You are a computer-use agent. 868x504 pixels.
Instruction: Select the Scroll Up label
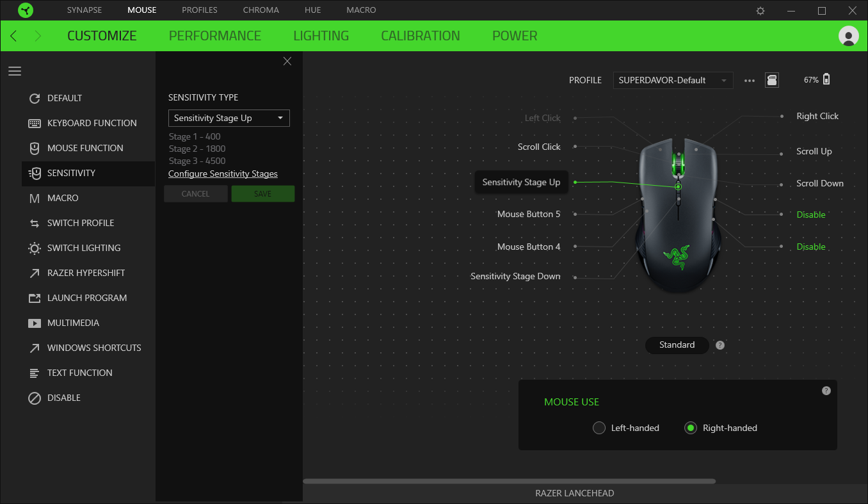click(814, 151)
